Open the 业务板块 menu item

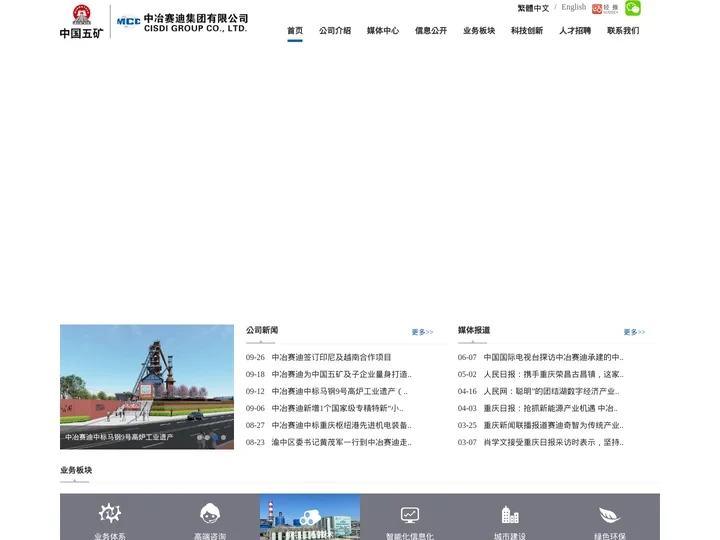tap(479, 31)
